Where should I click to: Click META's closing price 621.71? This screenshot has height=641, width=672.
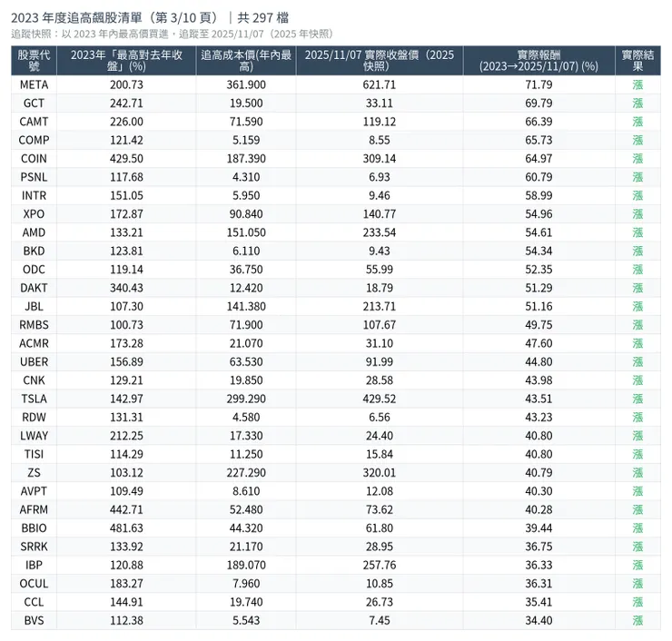[x=379, y=84]
